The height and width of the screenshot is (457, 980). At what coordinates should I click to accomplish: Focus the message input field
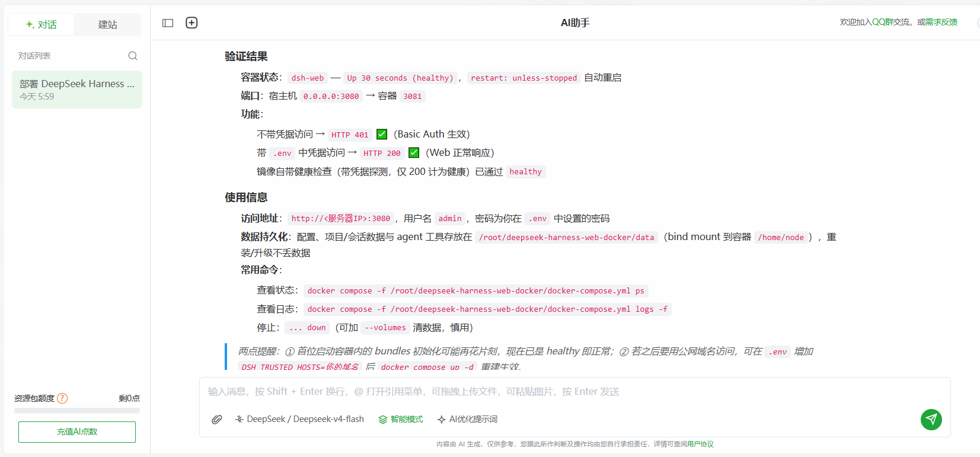pyautogui.click(x=574, y=392)
